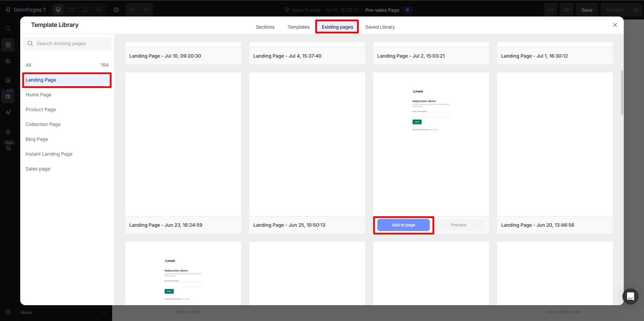
Task: Open the more options menu next to Save
Action: click(x=550, y=10)
